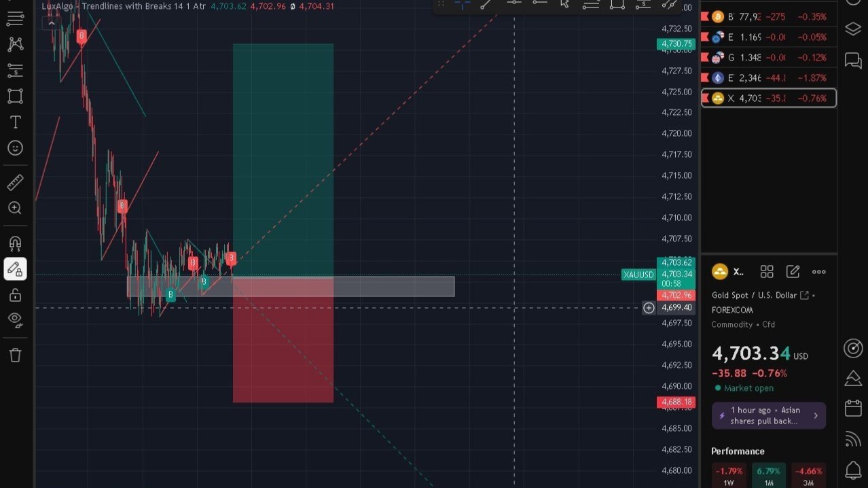
Task: Select the 1M performance tile
Action: click(x=768, y=475)
